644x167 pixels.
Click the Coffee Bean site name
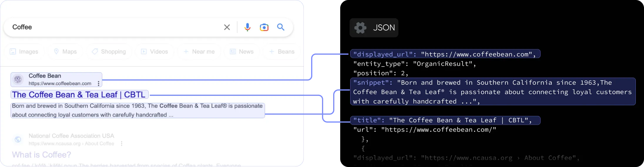click(45, 76)
